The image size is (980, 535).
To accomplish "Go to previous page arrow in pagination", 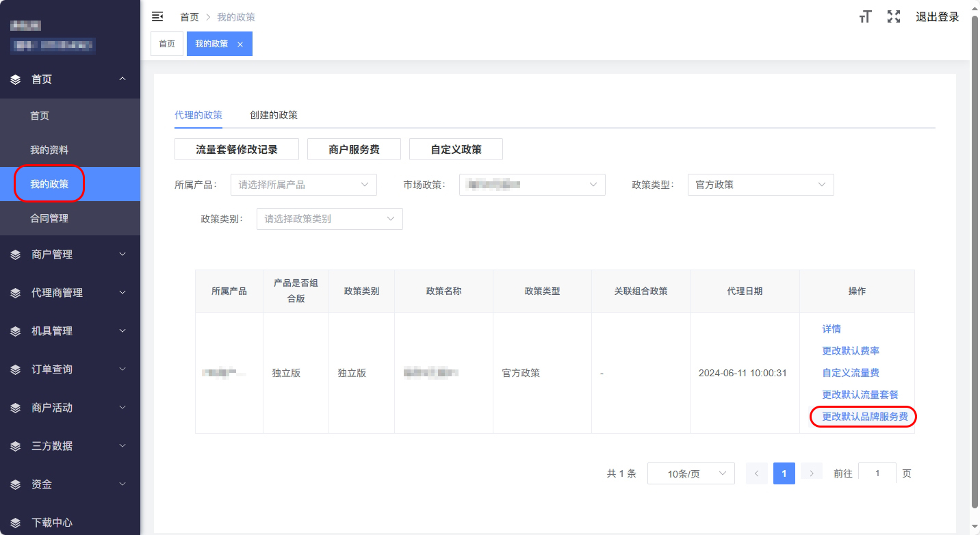I will (757, 473).
